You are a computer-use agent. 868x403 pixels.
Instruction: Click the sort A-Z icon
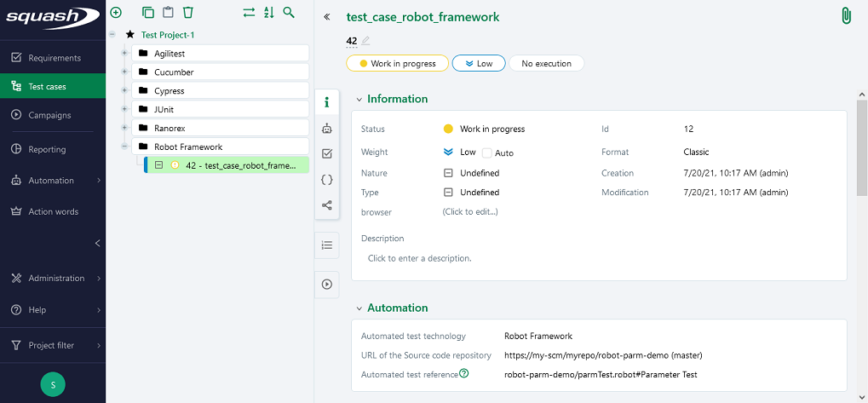click(269, 13)
